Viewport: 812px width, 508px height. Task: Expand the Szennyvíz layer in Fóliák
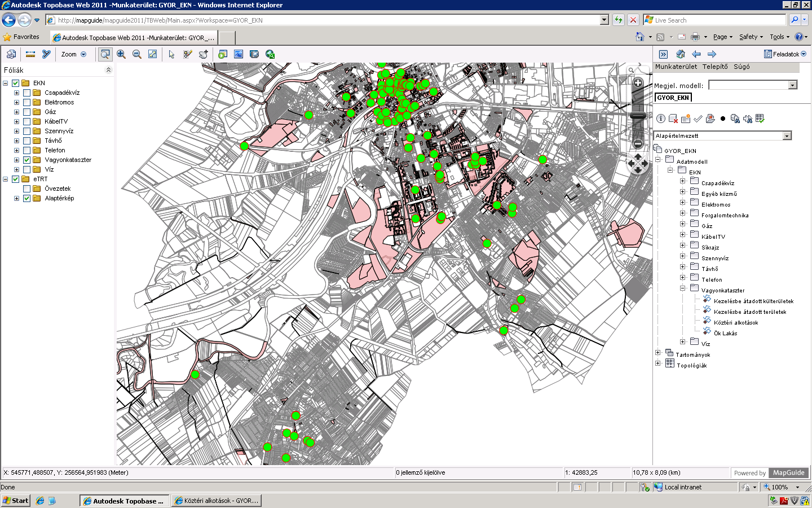16,131
